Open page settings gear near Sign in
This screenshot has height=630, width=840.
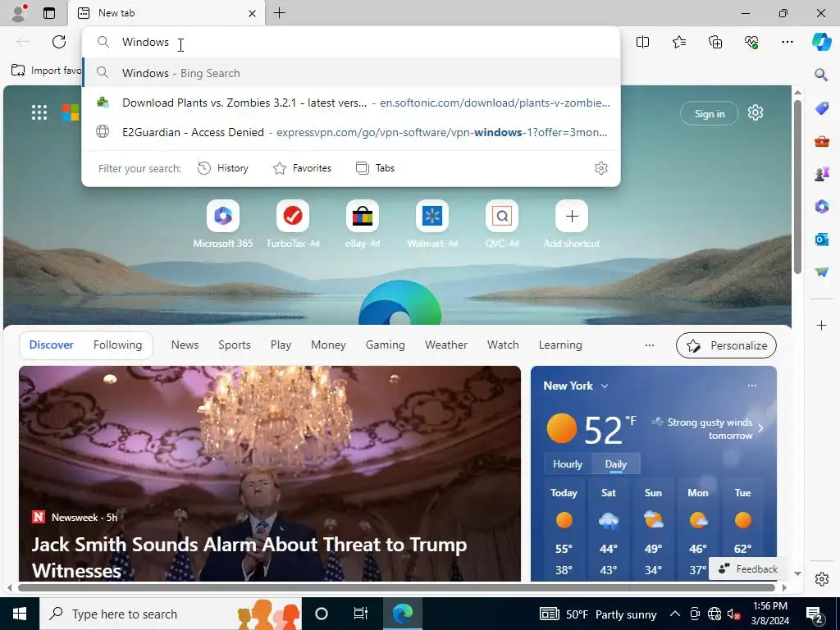[x=756, y=112]
